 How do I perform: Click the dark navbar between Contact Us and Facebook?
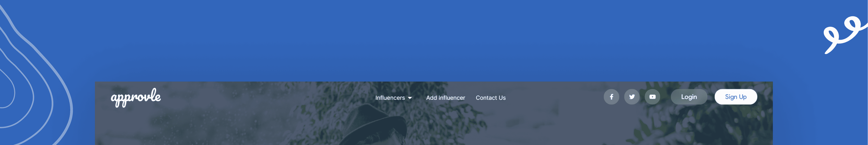tap(554, 97)
